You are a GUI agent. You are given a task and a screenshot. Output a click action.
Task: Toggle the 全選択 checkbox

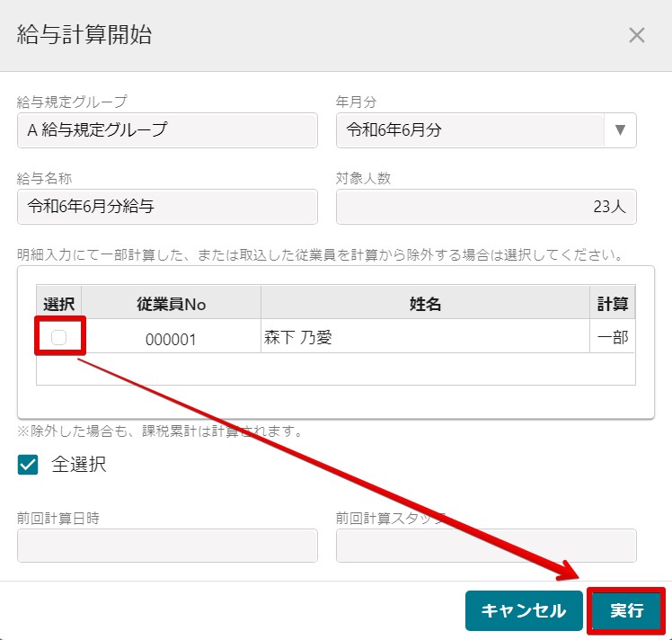[28, 465]
